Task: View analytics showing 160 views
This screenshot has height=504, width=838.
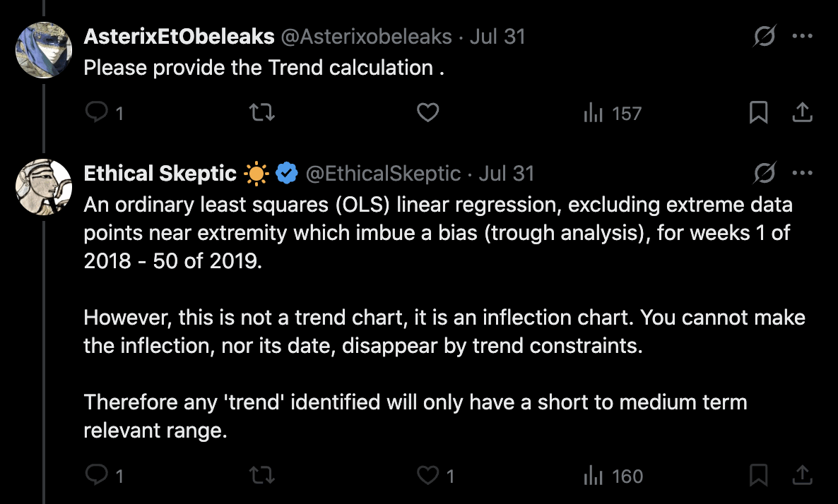Action: pyautogui.click(x=613, y=476)
